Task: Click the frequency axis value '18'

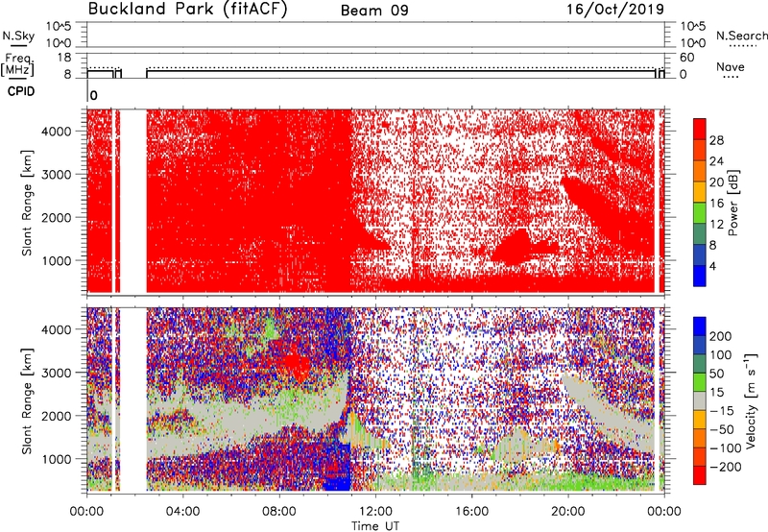Action: 64,58
